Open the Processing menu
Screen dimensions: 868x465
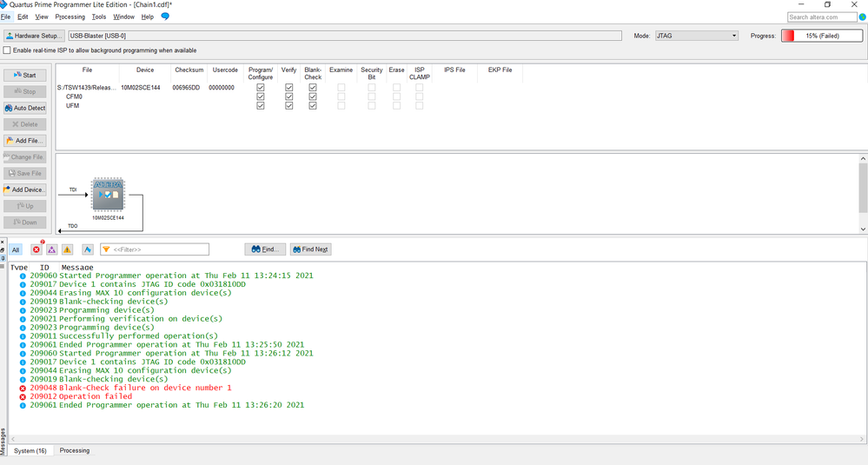coord(70,17)
